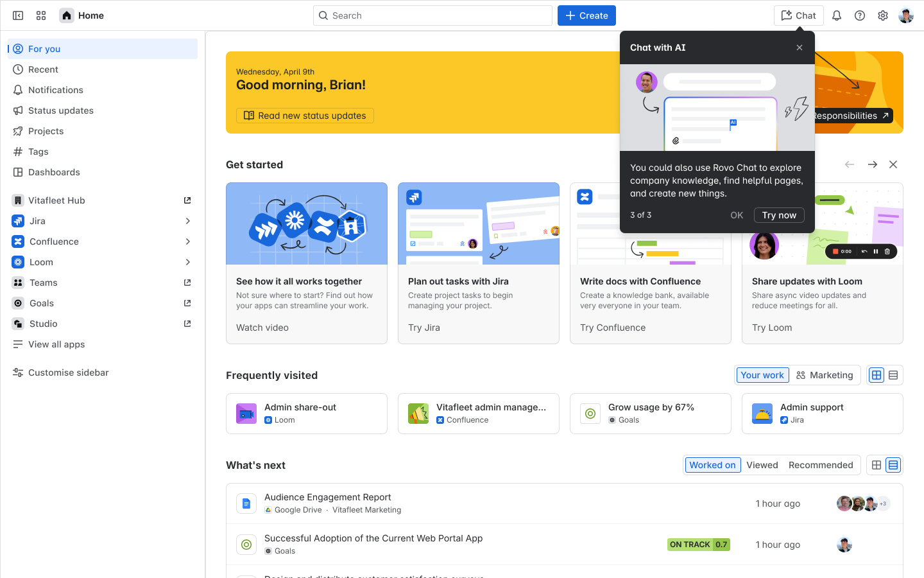924x578 pixels.
Task: Click the Goals icon in sidebar
Action: (18, 303)
